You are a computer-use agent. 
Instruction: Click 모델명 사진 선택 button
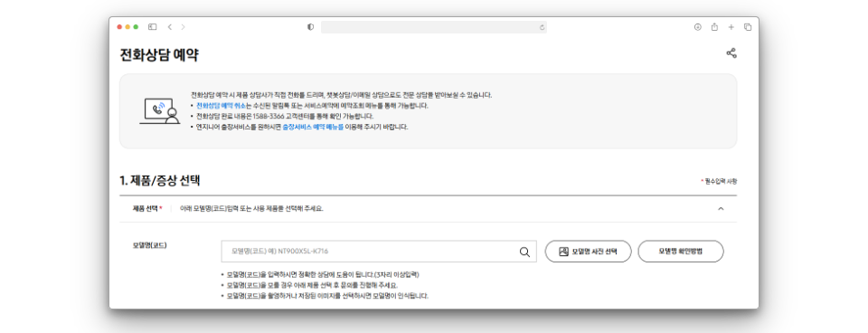coord(588,251)
